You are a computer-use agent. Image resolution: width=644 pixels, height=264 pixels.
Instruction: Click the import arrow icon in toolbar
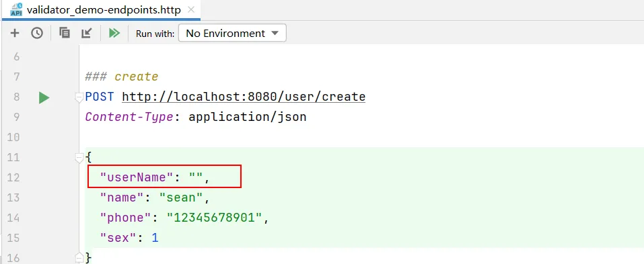coord(87,33)
